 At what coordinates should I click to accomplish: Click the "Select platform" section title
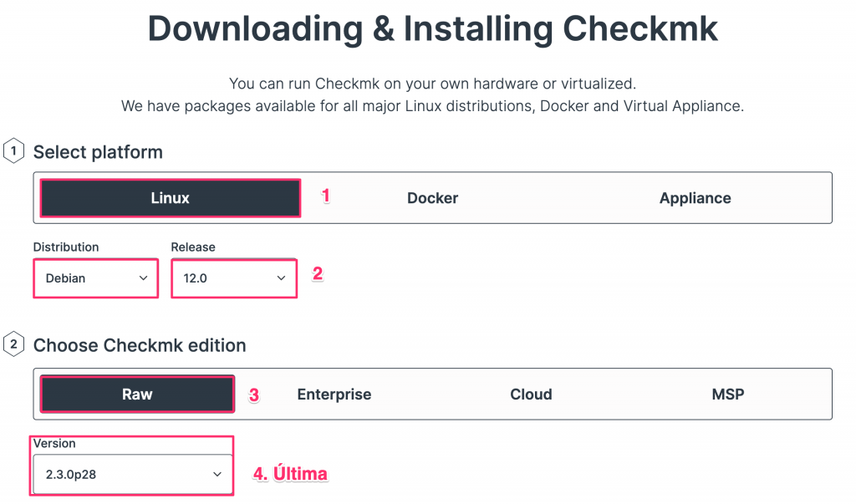point(98,152)
